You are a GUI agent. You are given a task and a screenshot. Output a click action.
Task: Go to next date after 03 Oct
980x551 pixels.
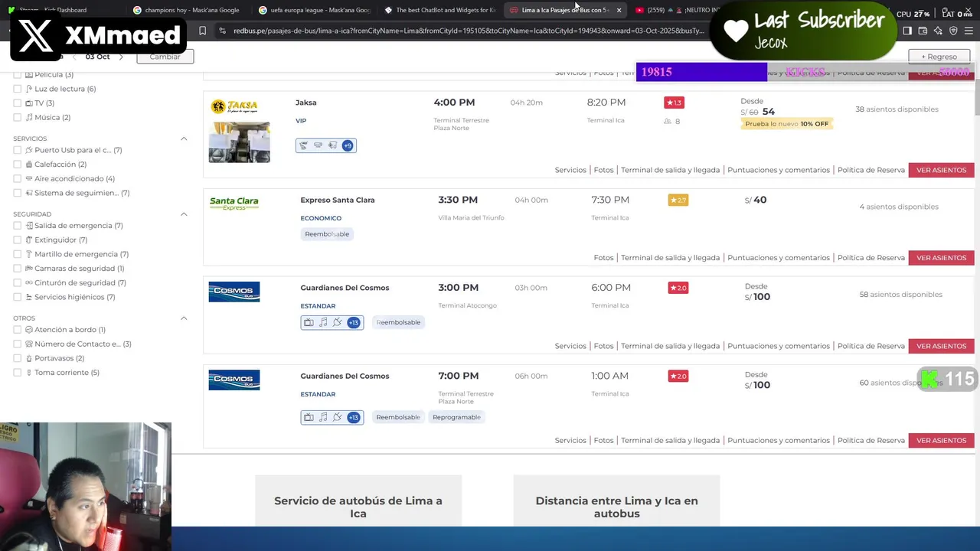pyautogui.click(x=120, y=57)
